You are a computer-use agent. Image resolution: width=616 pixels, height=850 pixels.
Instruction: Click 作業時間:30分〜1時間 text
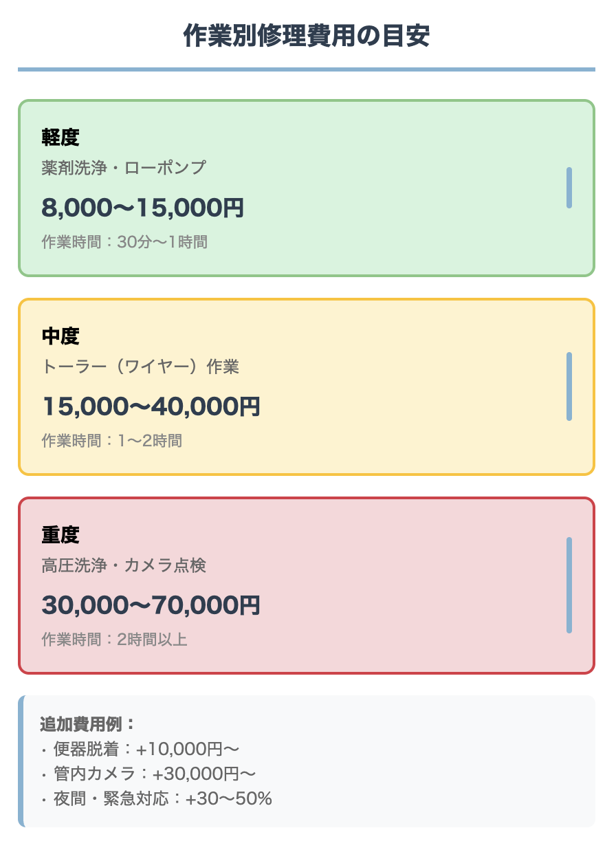pos(124,242)
